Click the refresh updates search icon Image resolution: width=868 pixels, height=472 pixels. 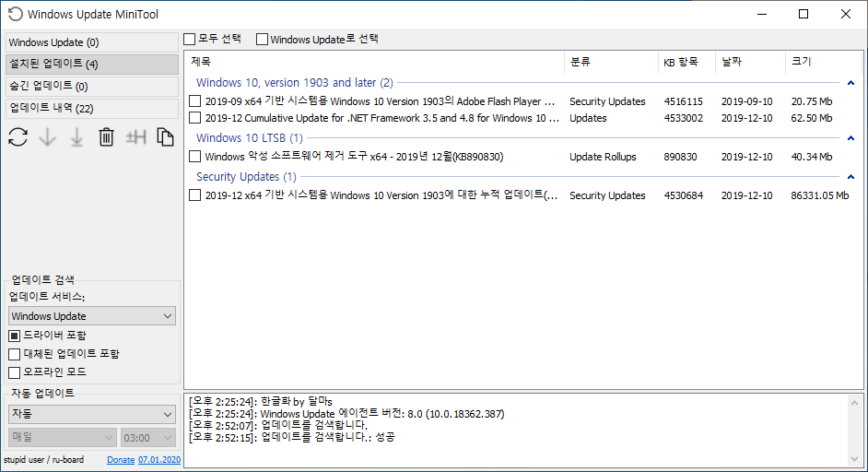coord(18,137)
